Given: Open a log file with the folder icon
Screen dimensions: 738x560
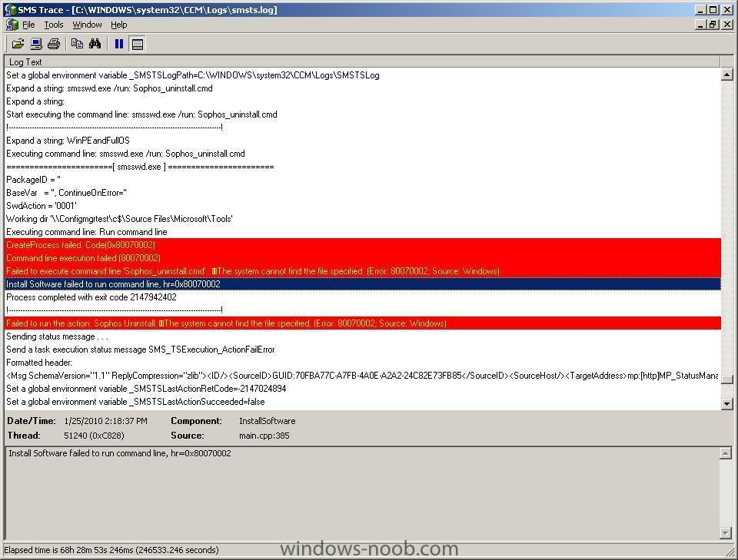Looking at the screenshot, I should [18, 45].
